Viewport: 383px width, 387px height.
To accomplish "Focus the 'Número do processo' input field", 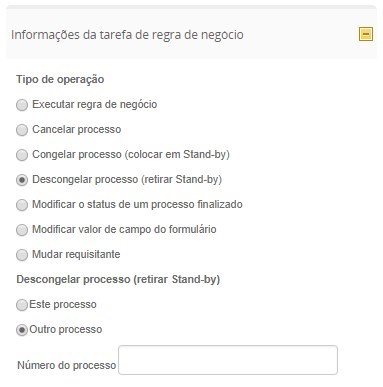I will pos(228,360).
